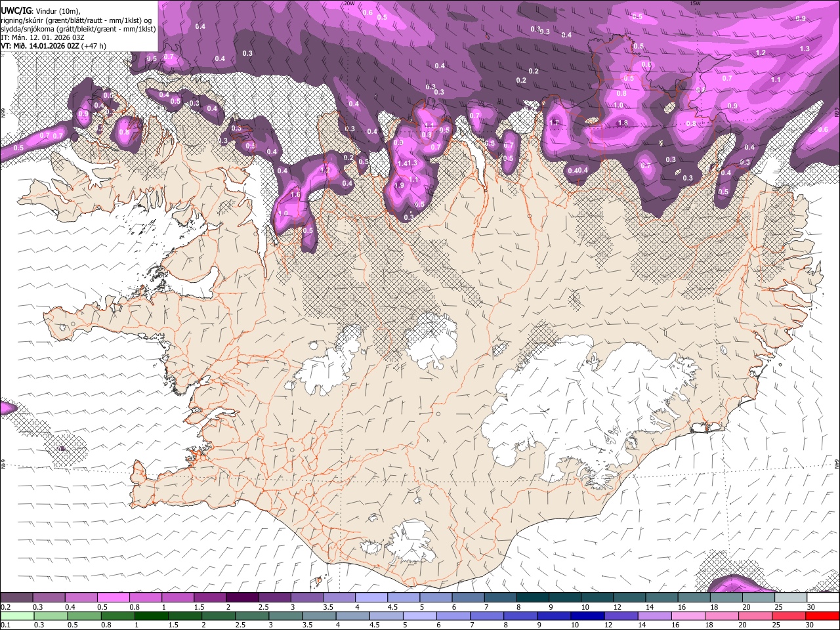Screen dimensions: 840x630
Task: Click the bold 'VT: Mið. 14.01.2026 02Z' valid time
Action: 41,46
